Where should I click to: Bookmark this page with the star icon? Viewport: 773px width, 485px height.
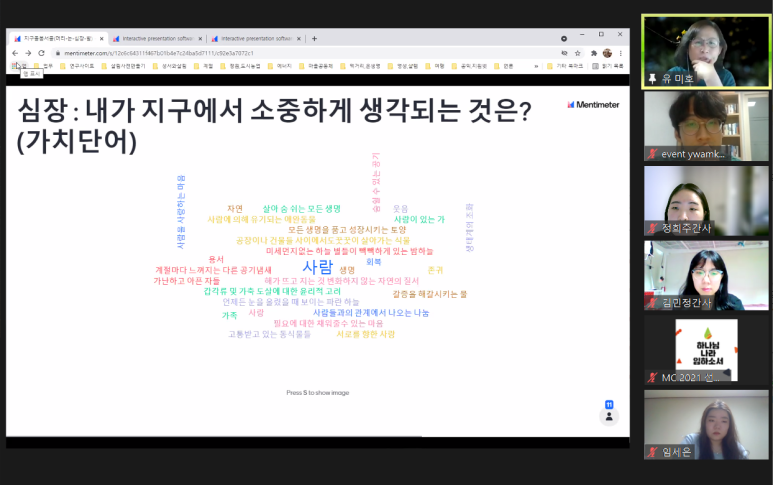pos(577,53)
